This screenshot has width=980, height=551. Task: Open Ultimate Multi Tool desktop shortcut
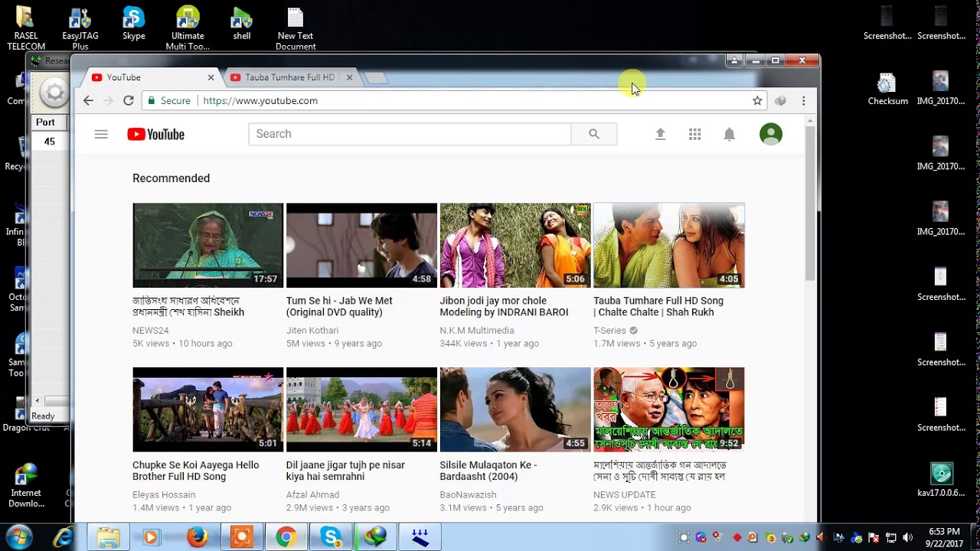pyautogui.click(x=188, y=29)
